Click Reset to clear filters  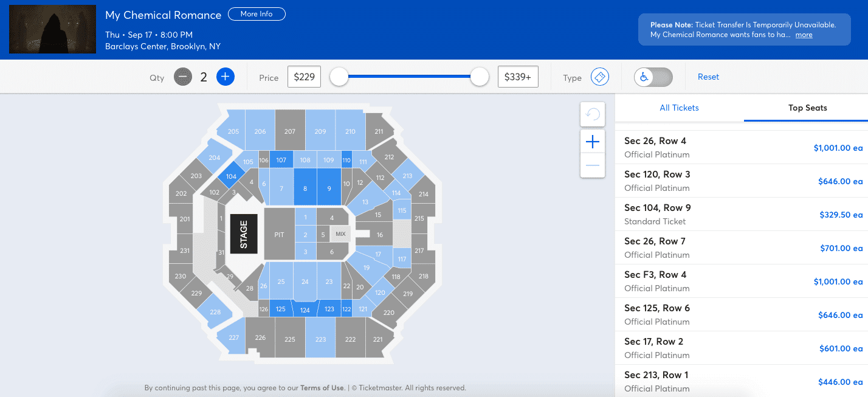708,77
